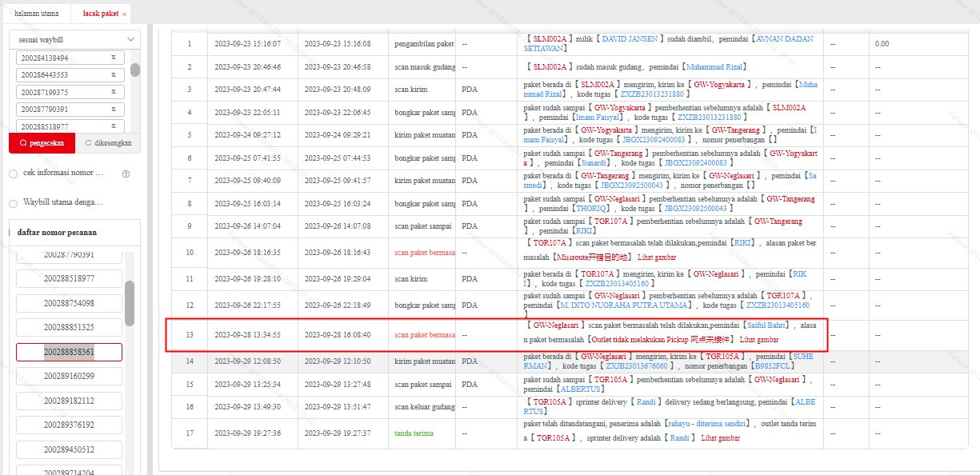Click sender ALBERTUS in row 15
The height and width of the screenshot is (475, 980).
click(x=581, y=389)
